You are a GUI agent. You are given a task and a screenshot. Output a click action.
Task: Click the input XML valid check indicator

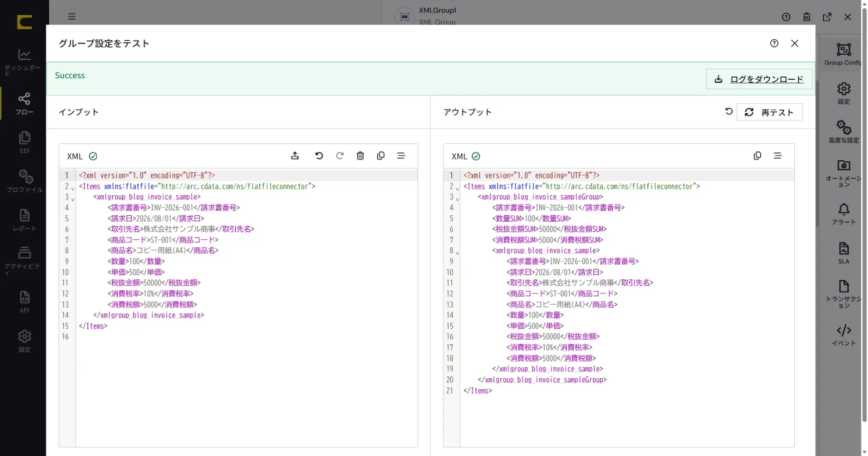tap(93, 157)
